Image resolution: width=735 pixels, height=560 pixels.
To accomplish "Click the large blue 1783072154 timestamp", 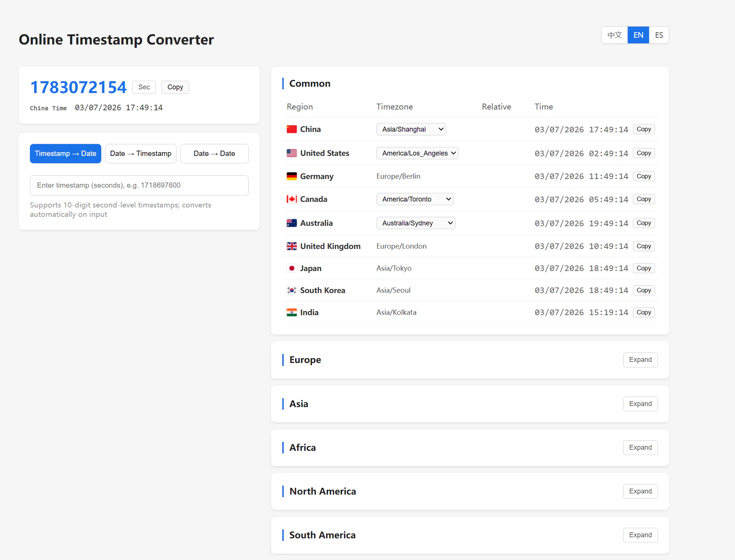I will tap(79, 87).
